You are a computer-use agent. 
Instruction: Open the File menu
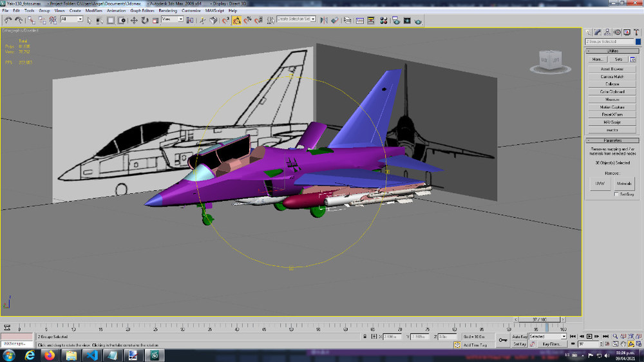coord(5,10)
